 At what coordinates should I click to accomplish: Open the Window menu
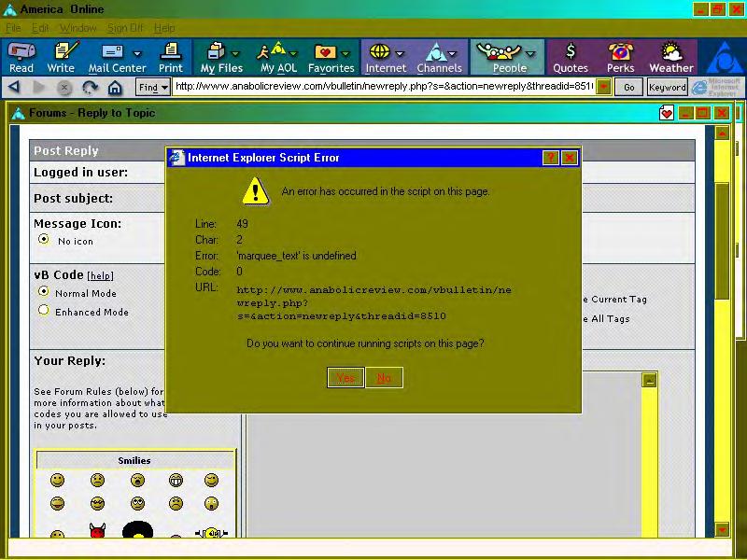pyautogui.click(x=78, y=28)
